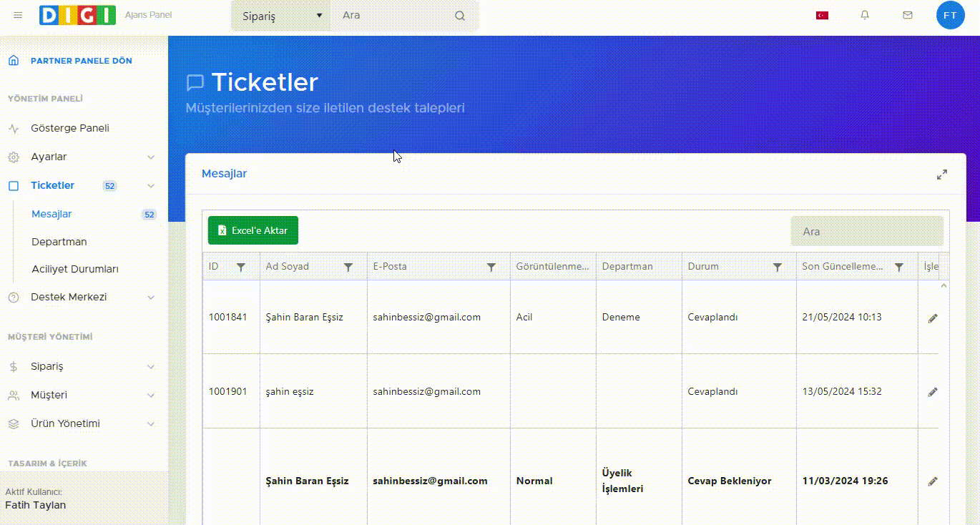The height and width of the screenshot is (525, 980).
Task: Open Aciliyet Durumları submenu item
Action: (x=75, y=270)
